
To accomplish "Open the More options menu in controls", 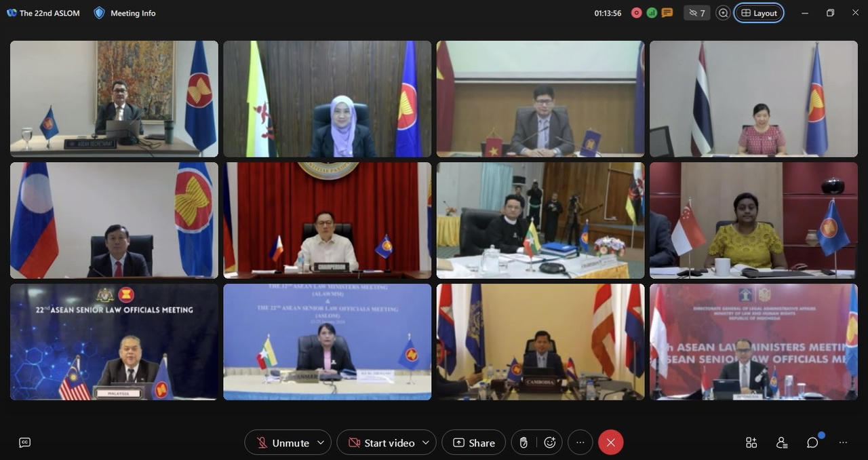I will (580, 442).
